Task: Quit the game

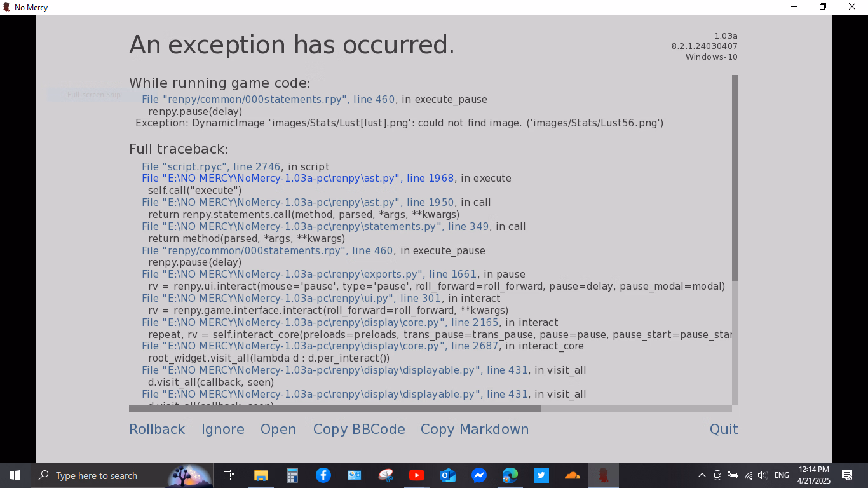Action: (x=724, y=430)
